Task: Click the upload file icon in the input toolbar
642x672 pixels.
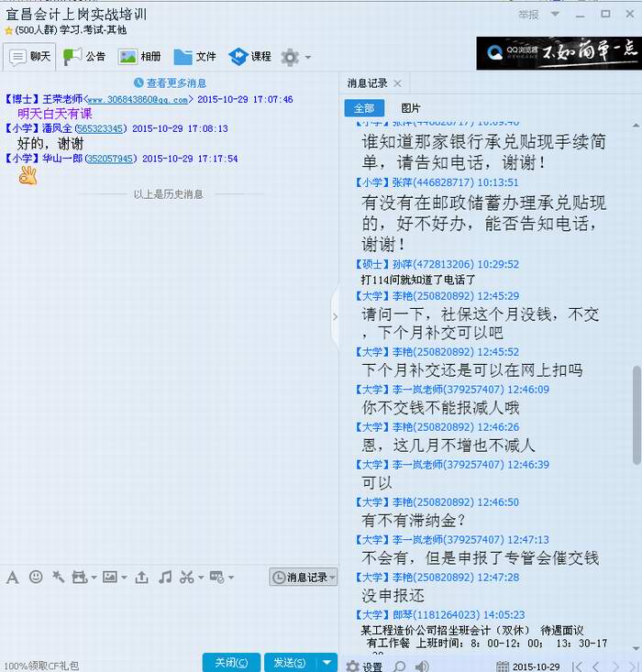Action: (x=141, y=577)
